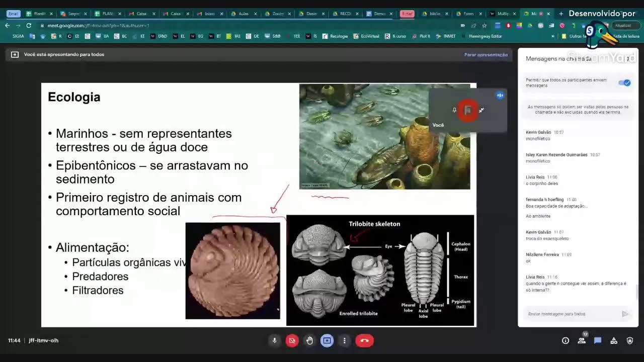Expand the hidden bookmarks chevron
This screenshot has height=362, width=644.
(x=553, y=36)
